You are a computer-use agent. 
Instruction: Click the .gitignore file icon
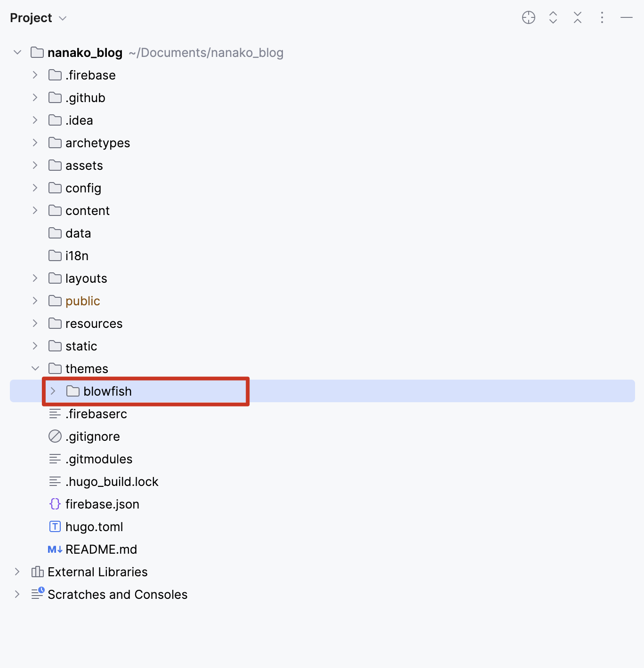coord(55,437)
